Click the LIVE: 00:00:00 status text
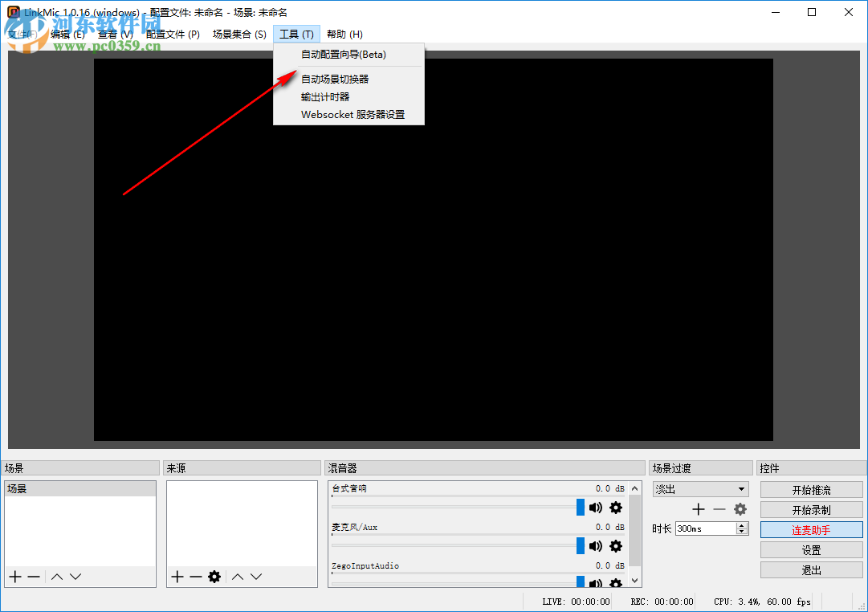 click(576, 602)
